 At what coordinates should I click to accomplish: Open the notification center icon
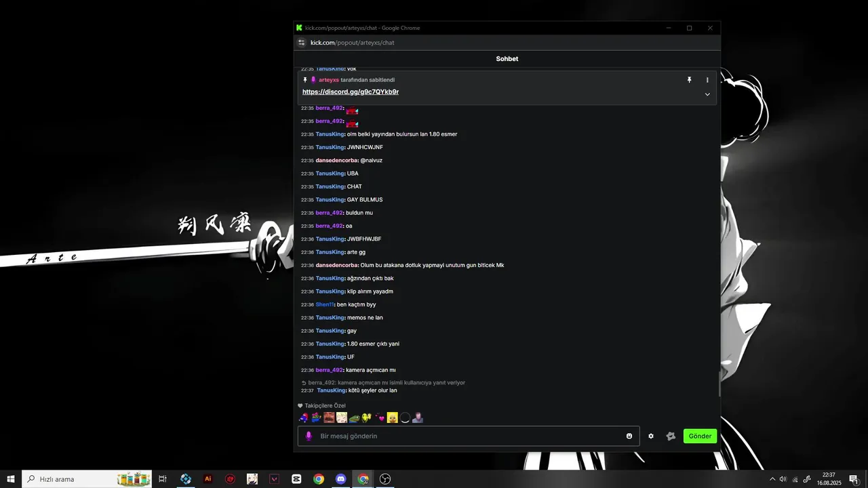point(854,479)
